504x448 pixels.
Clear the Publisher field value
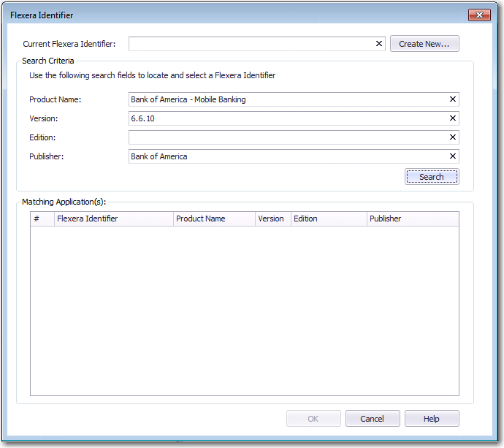click(x=452, y=156)
